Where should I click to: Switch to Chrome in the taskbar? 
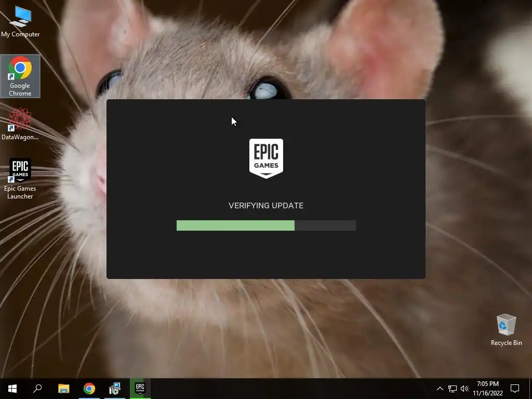click(x=89, y=389)
